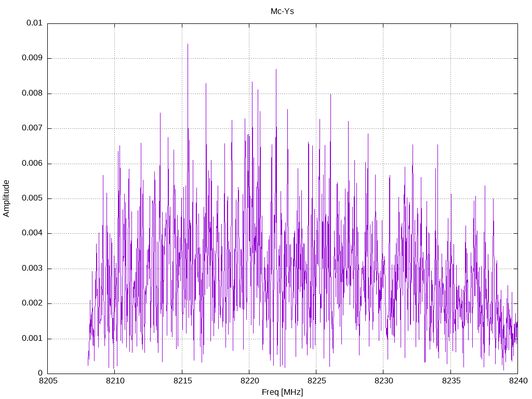Click the y-axis tick label 0.006
The height and width of the screenshot is (399, 532).
(32, 163)
